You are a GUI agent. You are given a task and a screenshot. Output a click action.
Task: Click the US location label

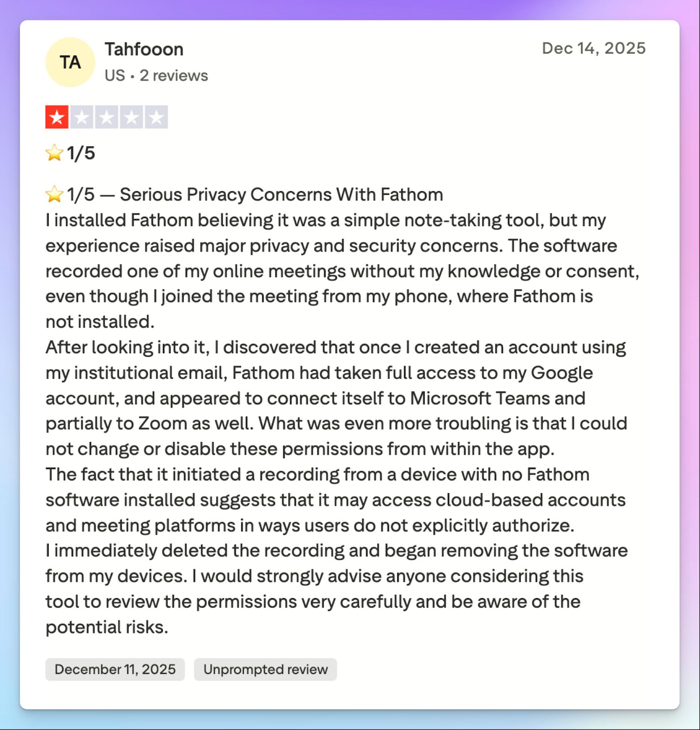pyautogui.click(x=114, y=75)
